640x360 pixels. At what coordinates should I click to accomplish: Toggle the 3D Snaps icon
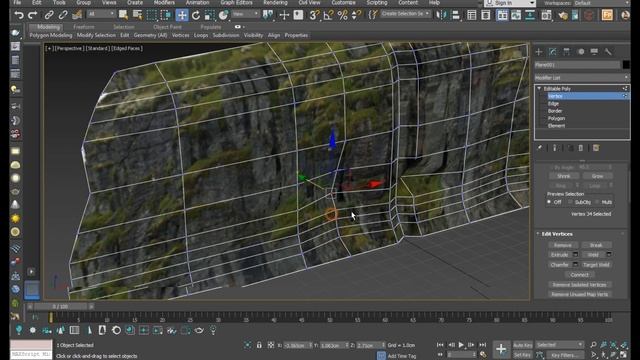(314, 15)
